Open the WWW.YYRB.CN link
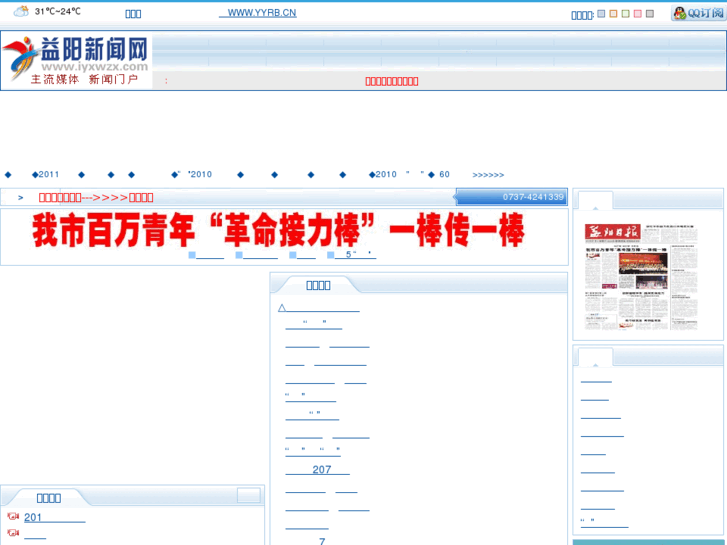The image size is (727, 545). click(x=258, y=13)
